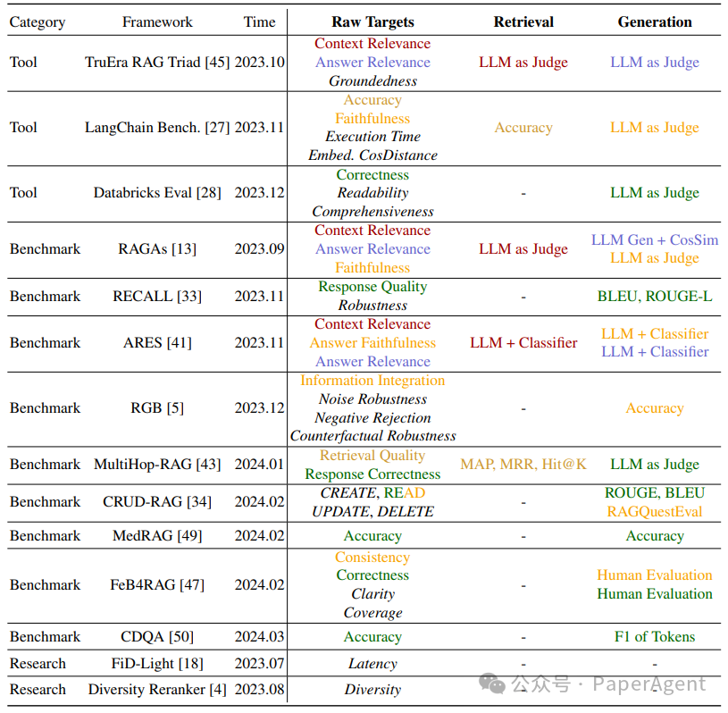Select 'MedRAG [49]' framework cell

pos(157,536)
